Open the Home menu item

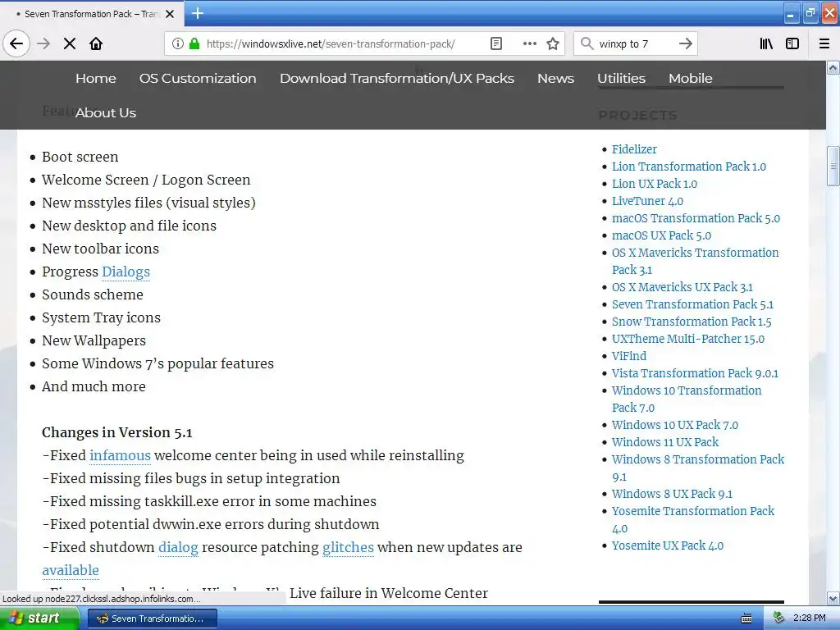tap(96, 78)
